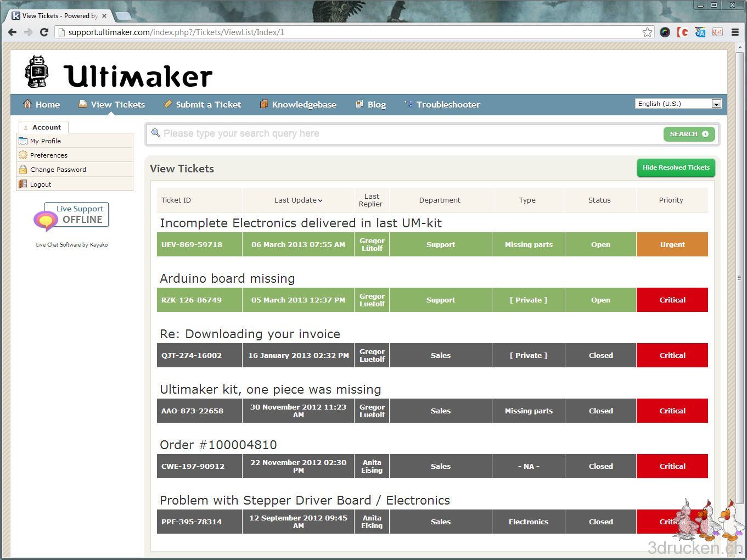The height and width of the screenshot is (560, 747).
Task: Open the Chrome menu hamburger icon
Action: tap(735, 32)
